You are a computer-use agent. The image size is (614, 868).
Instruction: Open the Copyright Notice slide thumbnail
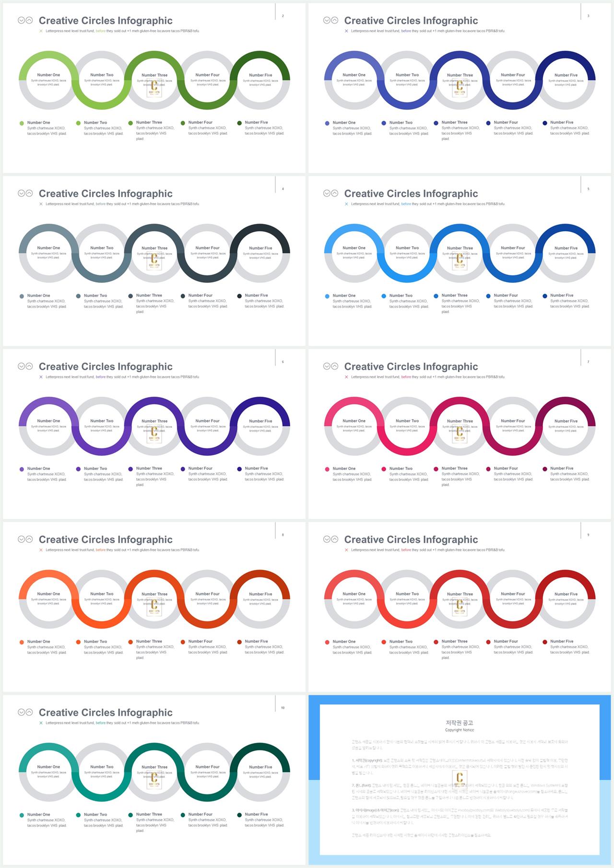pyautogui.click(x=460, y=780)
